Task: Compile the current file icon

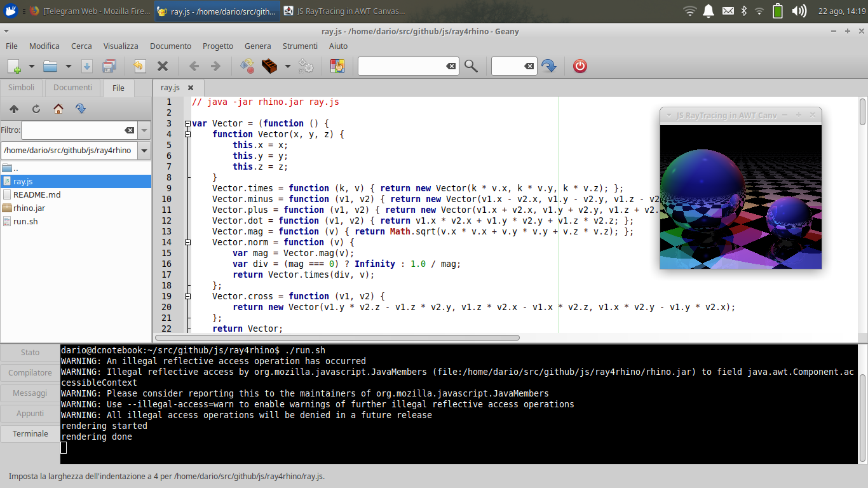Action: tap(247, 66)
